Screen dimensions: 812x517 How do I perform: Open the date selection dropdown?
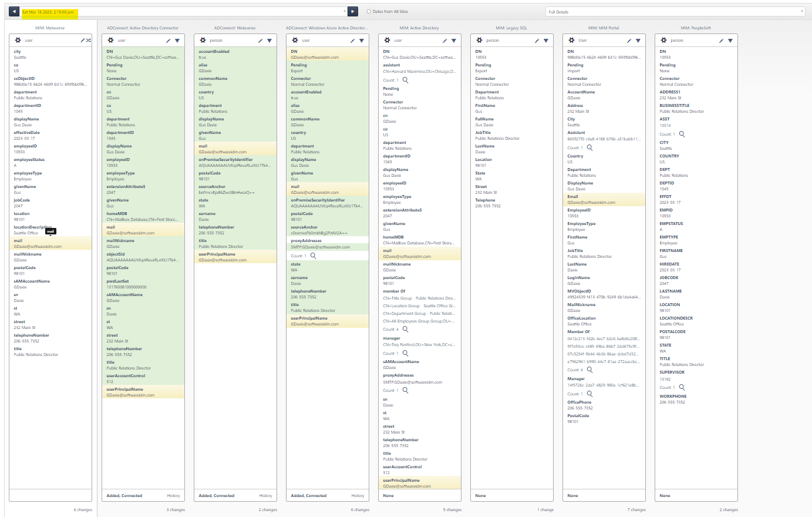click(345, 12)
